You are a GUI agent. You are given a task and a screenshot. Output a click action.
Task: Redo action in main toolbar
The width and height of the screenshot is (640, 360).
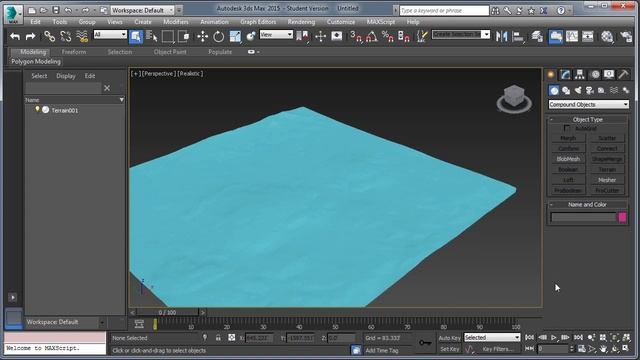(x=30, y=36)
